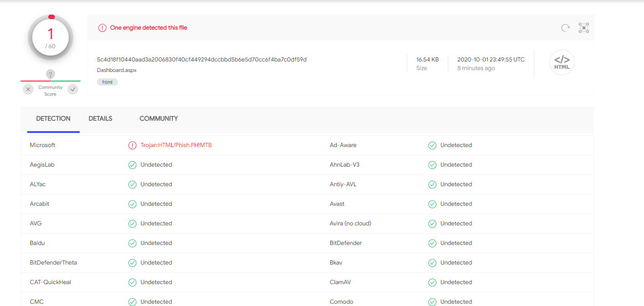Click the Avast engine name
The image size is (644, 306).
tap(337, 204)
